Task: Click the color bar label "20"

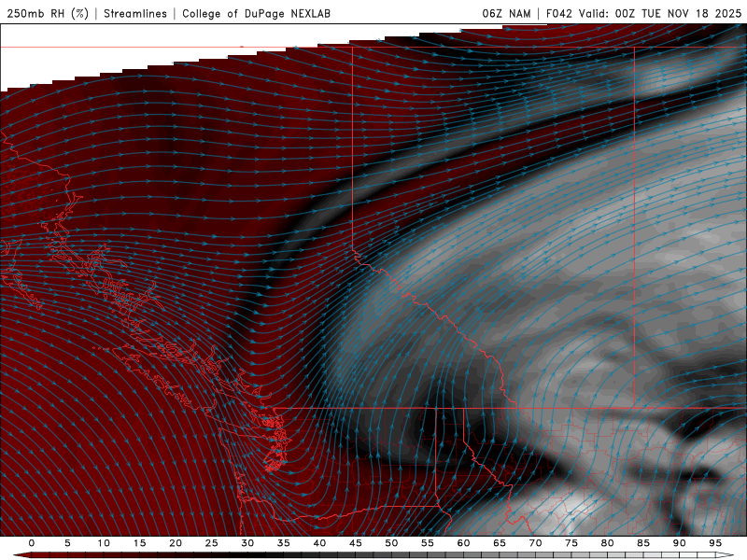Action: pos(176,543)
